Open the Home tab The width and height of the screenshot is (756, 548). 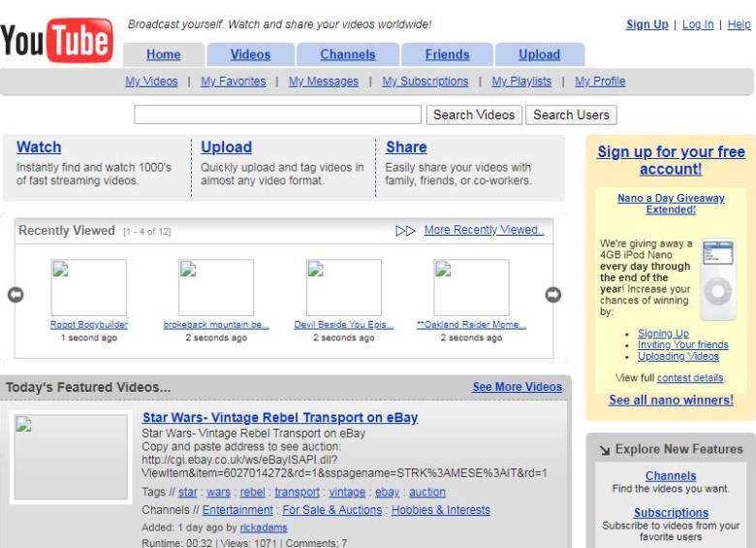pos(164,54)
